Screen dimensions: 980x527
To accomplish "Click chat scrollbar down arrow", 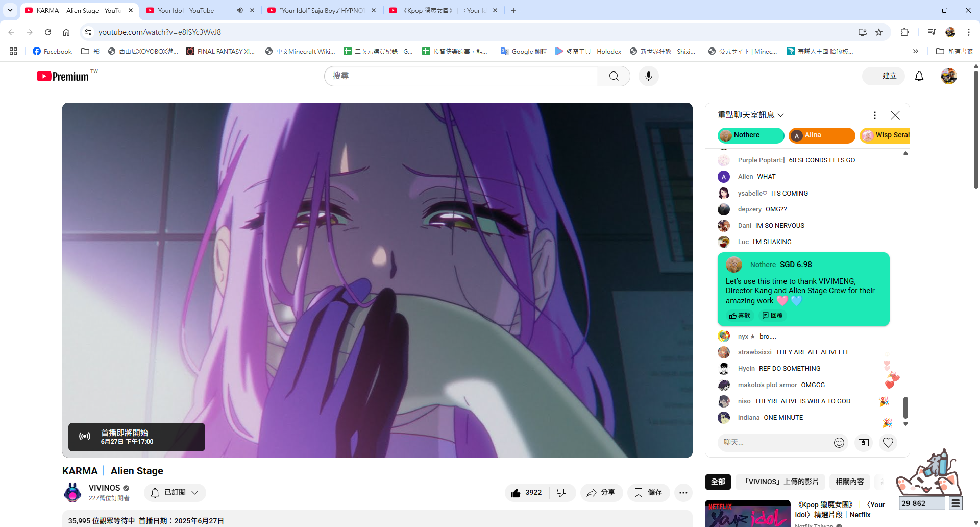I will point(905,424).
